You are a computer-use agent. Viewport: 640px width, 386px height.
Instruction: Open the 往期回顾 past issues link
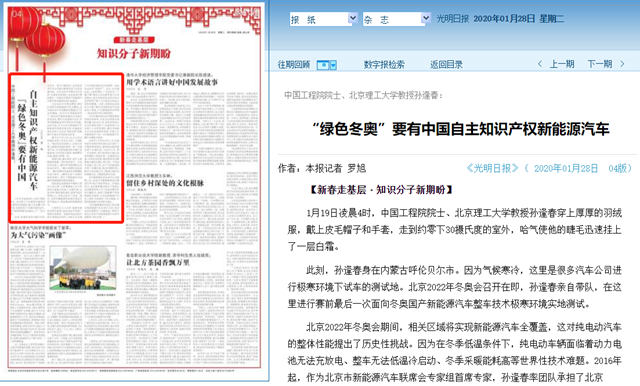coord(293,64)
